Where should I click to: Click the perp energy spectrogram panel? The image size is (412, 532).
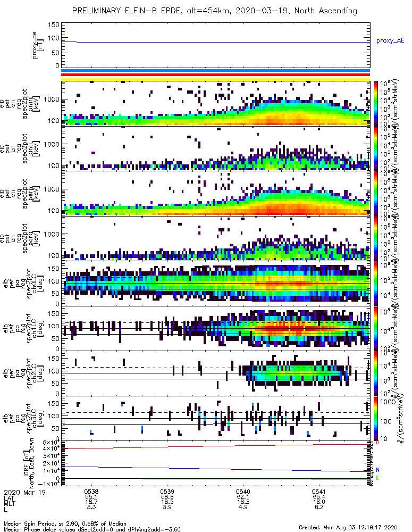215,194
